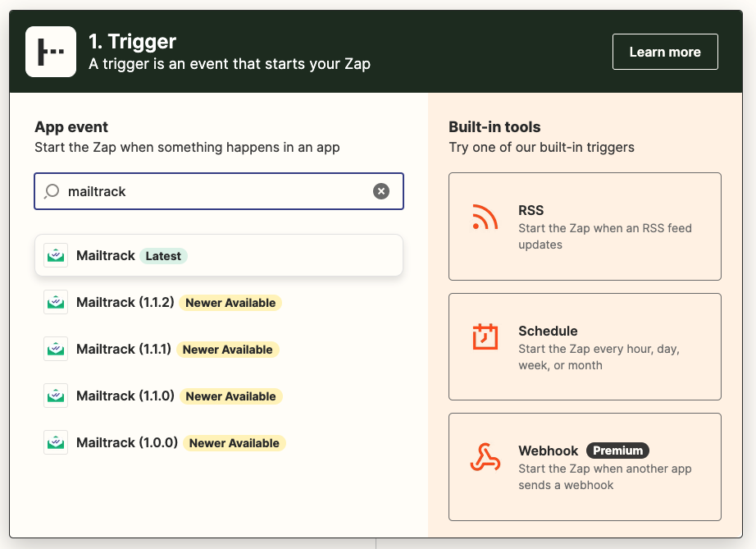756x549 pixels.
Task: Click the Webhook icon
Action: point(485,457)
